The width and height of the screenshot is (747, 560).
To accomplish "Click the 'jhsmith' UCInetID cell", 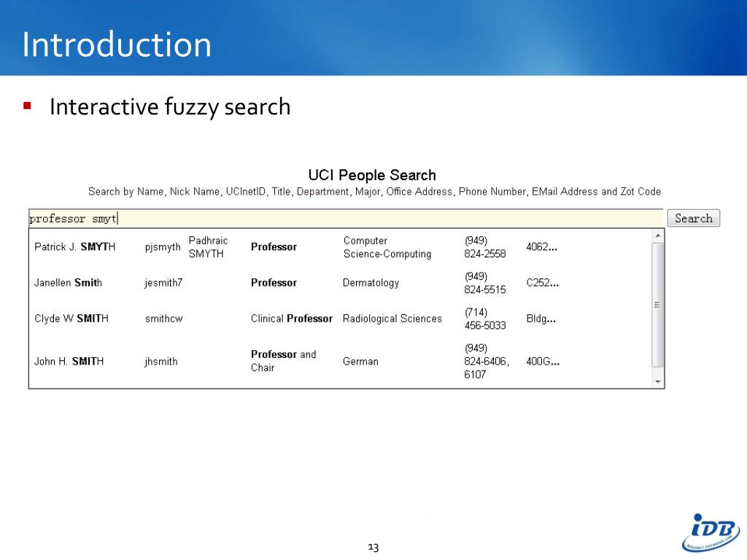I will 161,362.
